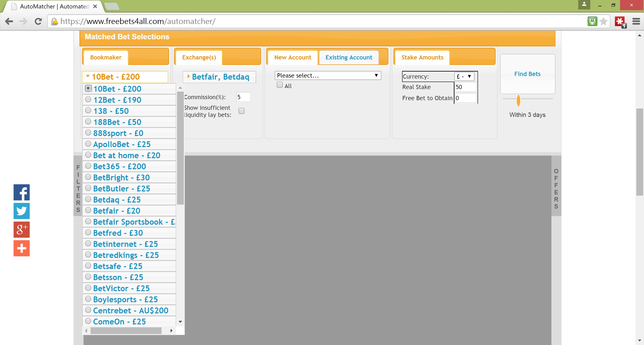Click the browser forward arrow
This screenshot has width=644, height=345.
23,21
